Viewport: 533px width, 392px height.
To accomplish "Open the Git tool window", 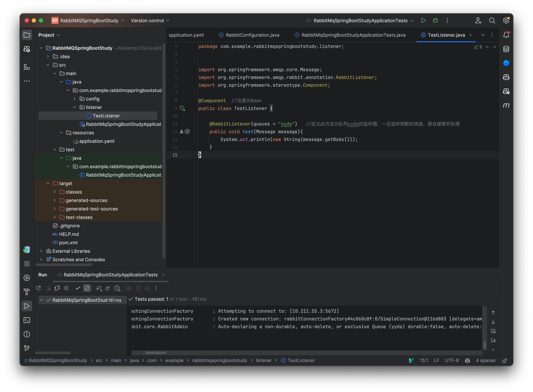I will 27,348.
